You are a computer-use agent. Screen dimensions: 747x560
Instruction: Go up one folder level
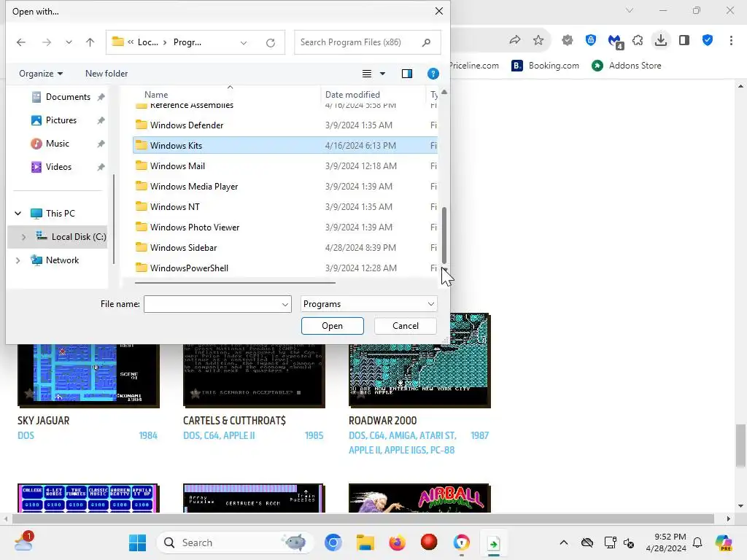90,42
